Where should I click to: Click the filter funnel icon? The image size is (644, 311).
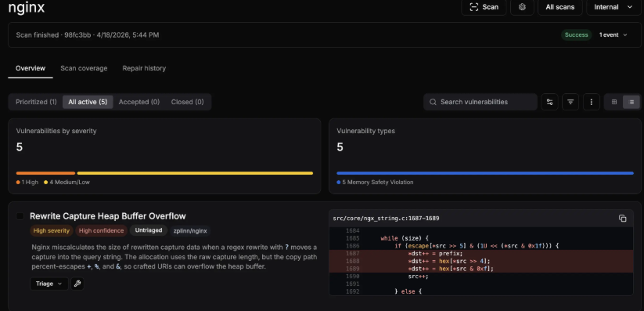click(x=570, y=102)
